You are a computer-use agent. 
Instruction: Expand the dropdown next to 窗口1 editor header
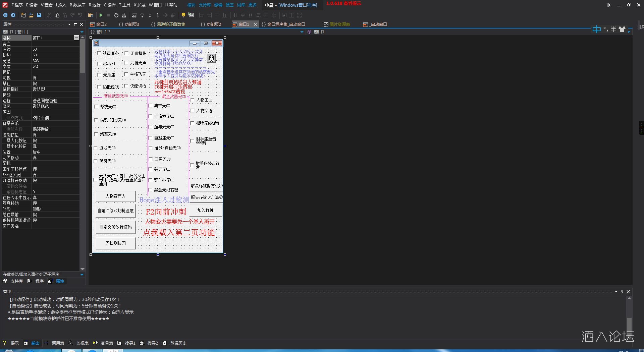coord(301,32)
